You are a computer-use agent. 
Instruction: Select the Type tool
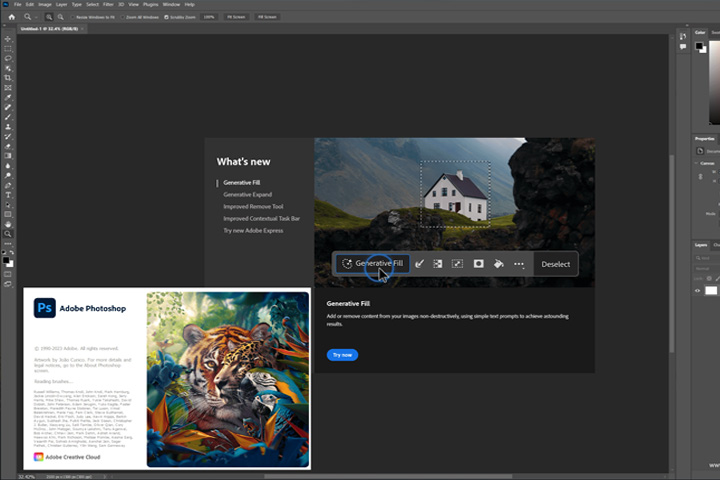(8, 195)
